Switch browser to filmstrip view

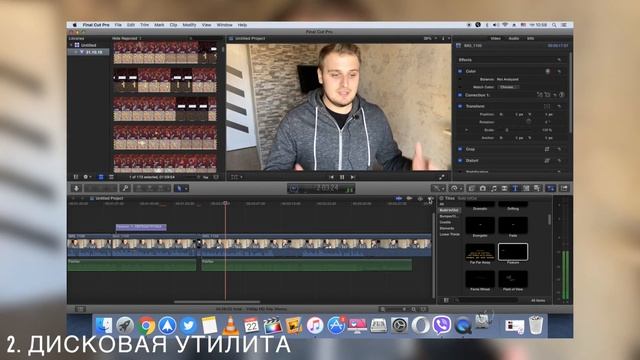point(101,177)
